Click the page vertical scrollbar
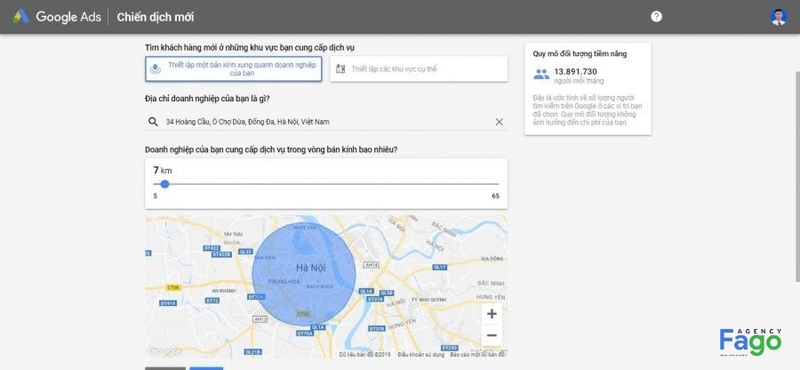Image resolution: width=800 pixels, height=370 pixels. (x=797, y=177)
